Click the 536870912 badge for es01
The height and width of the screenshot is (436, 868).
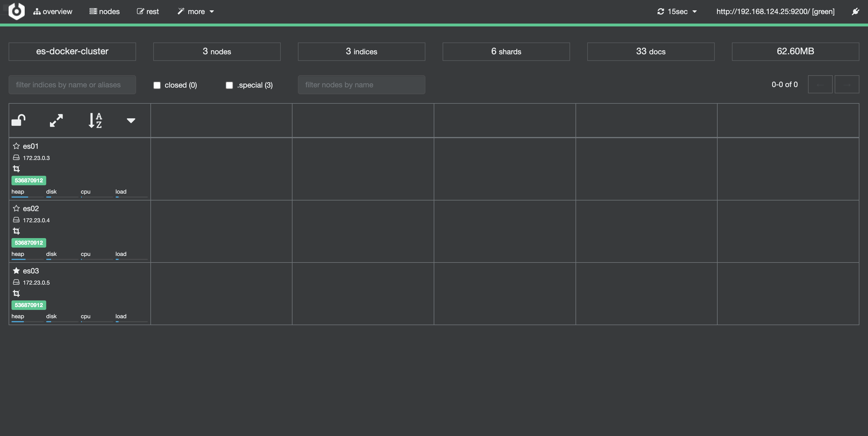pos(29,180)
